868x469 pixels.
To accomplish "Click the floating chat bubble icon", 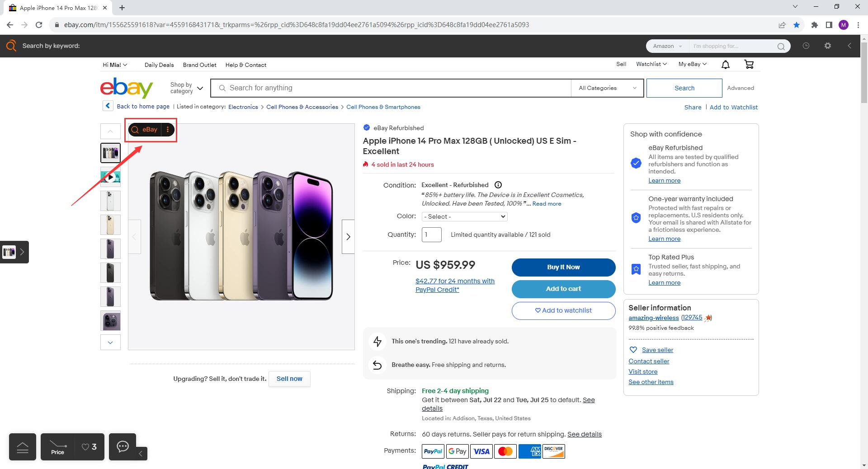I will [x=123, y=446].
